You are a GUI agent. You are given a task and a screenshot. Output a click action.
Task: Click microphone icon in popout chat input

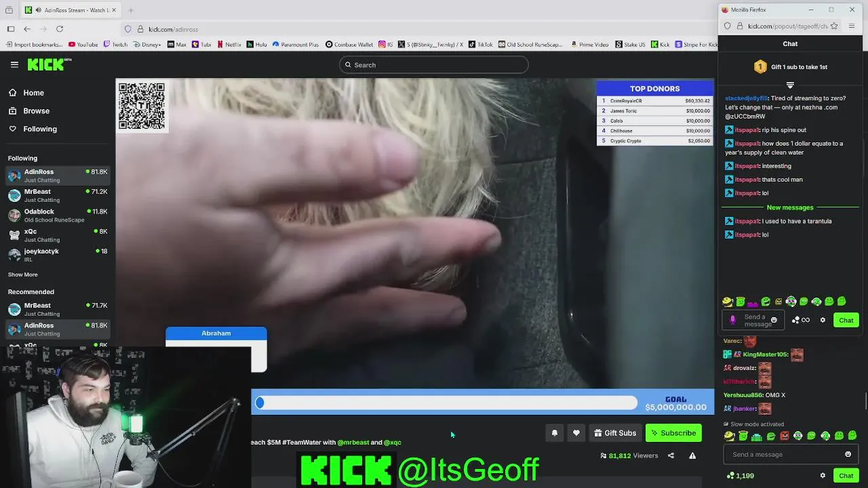(732, 320)
